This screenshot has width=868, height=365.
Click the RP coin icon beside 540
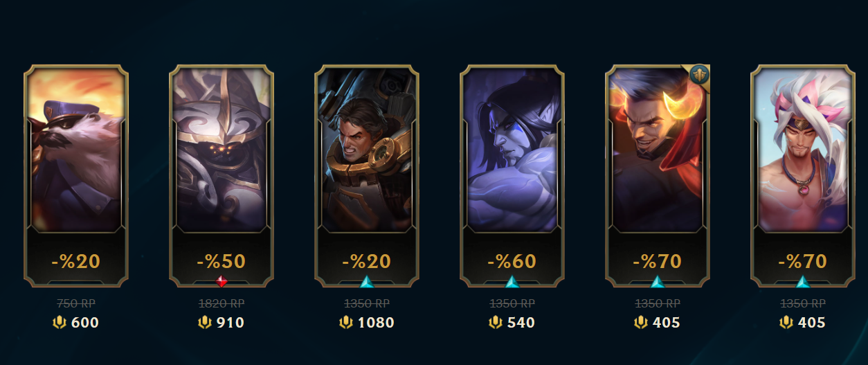pos(496,322)
